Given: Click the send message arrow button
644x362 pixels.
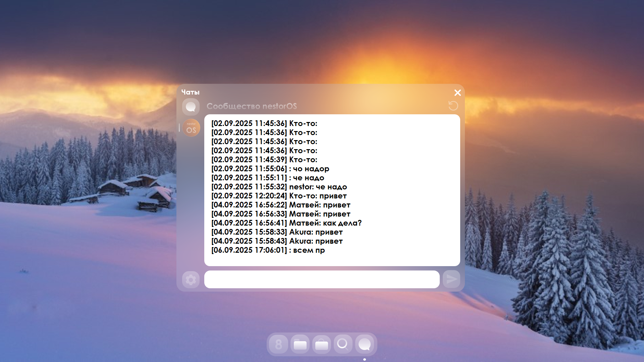Looking at the screenshot, I should tap(451, 279).
